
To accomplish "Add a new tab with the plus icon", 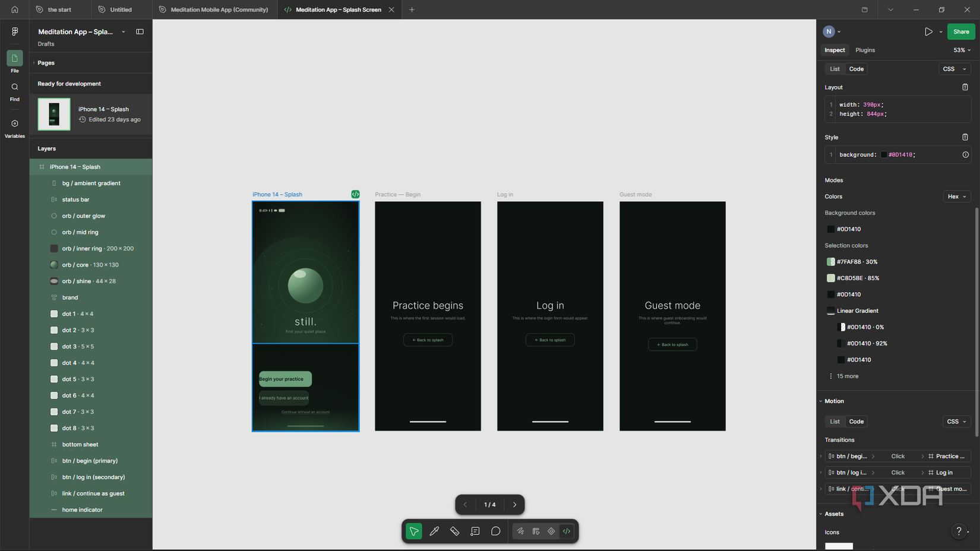I will [412, 9].
